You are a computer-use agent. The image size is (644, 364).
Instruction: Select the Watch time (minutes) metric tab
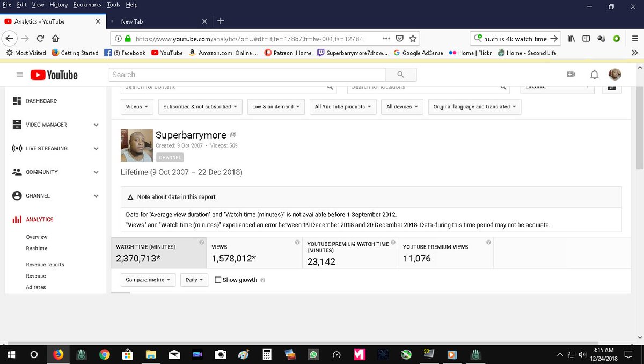159,253
